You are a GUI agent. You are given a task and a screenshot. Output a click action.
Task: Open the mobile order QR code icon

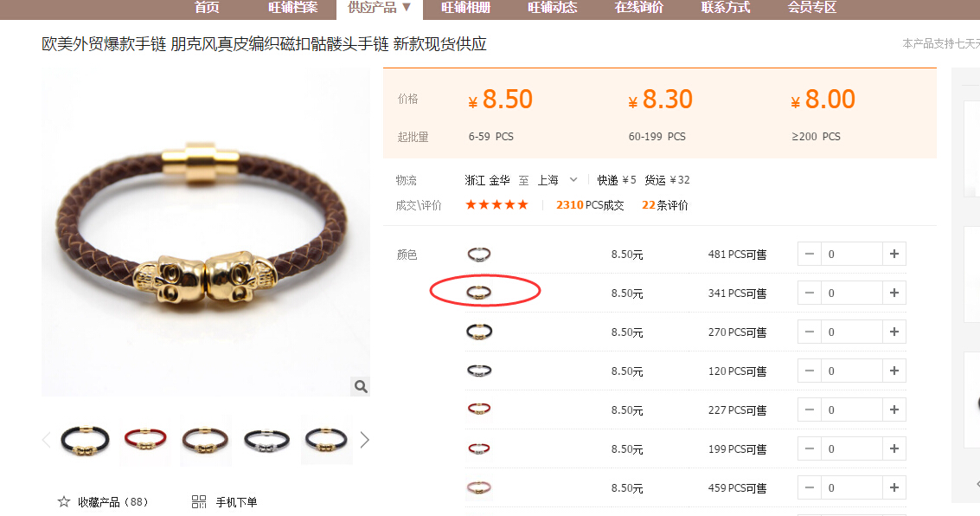[199, 501]
